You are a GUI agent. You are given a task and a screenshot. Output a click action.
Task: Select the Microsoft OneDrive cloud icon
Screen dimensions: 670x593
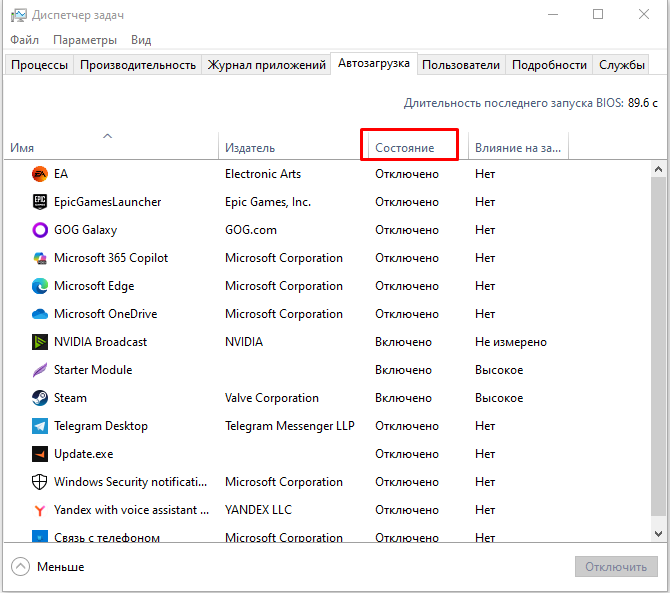pos(40,314)
